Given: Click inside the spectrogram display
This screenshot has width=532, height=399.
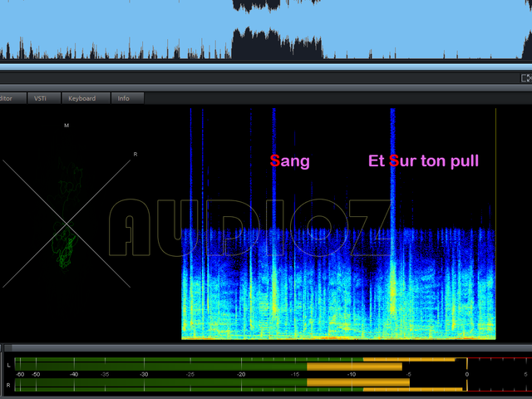Looking at the screenshot, I should (338, 224).
